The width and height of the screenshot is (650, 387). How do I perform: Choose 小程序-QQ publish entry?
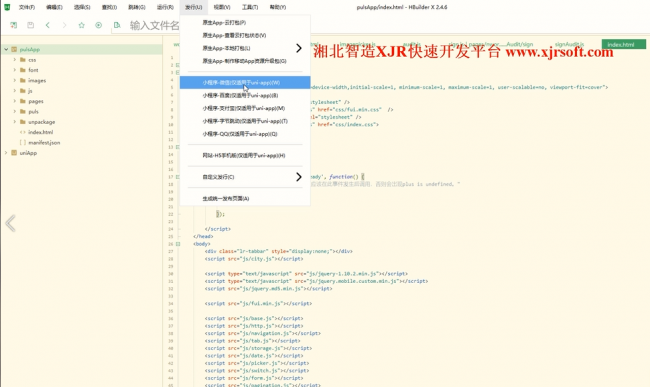coord(245,134)
